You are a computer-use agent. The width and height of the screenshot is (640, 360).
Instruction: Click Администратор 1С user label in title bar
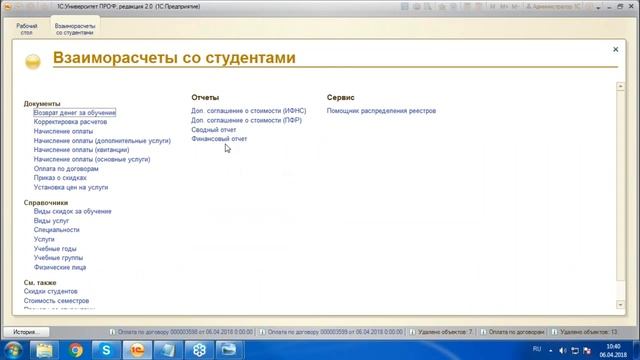pyautogui.click(x=553, y=7)
